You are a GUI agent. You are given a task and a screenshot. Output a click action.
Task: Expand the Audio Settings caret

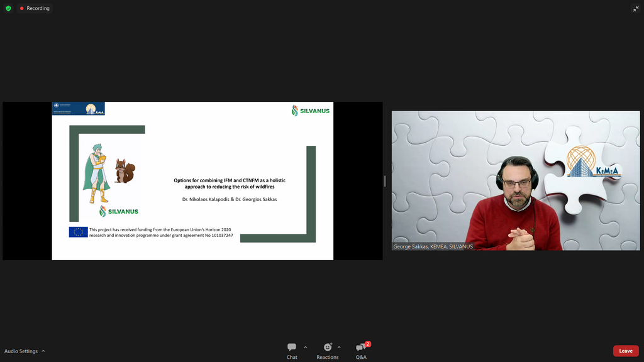coord(43,351)
